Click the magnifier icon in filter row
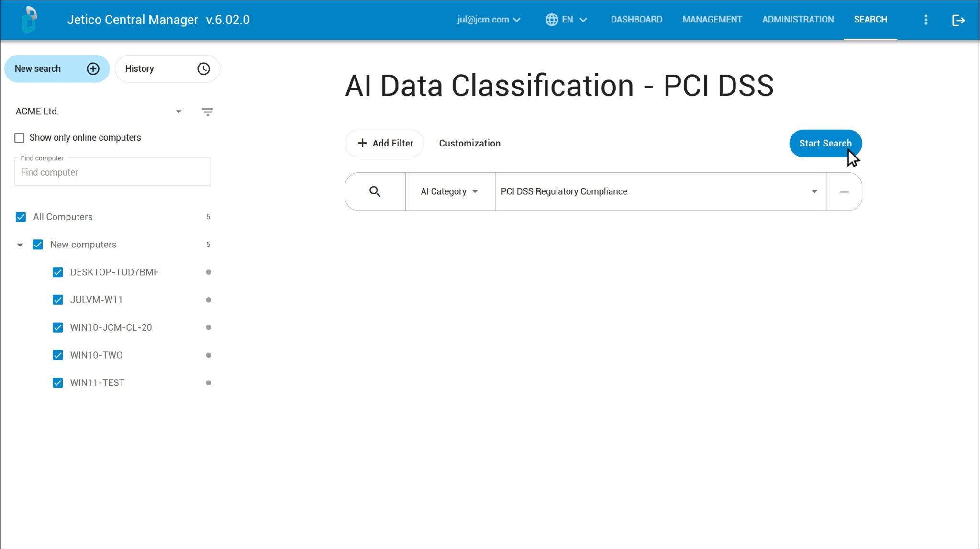The image size is (980, 549). (x=375, y=191)
